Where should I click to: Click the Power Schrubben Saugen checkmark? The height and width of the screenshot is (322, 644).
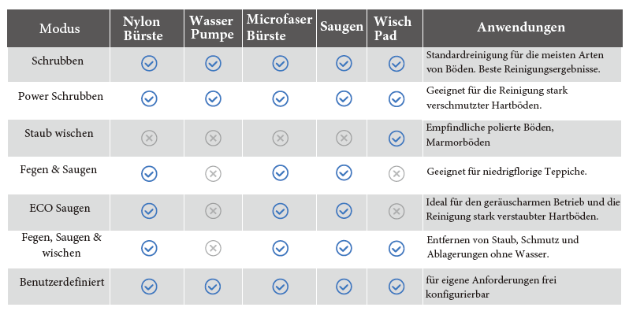point(343,98)
